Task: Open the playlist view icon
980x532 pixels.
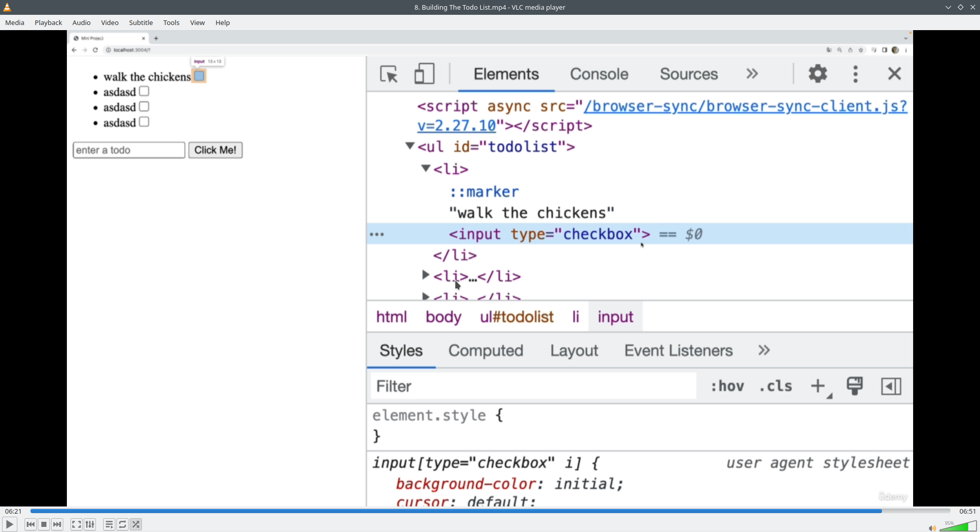Action: (109, 524)
